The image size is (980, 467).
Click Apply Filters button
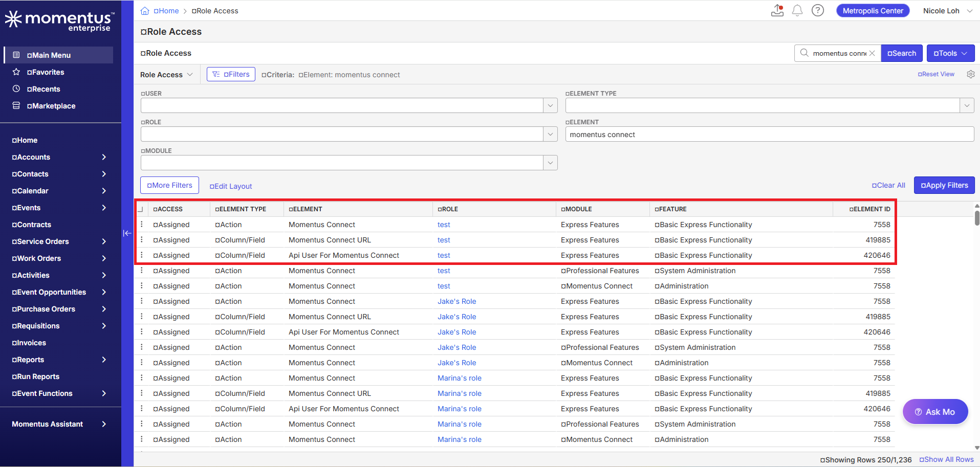point(944,185)
